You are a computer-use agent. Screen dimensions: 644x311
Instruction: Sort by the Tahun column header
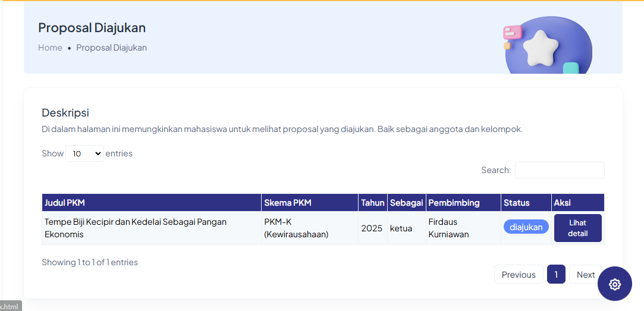click(372, 203)
